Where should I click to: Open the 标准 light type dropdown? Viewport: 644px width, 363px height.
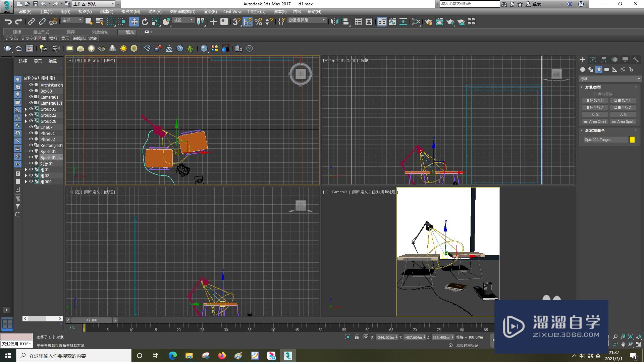(x=610, y=79)
